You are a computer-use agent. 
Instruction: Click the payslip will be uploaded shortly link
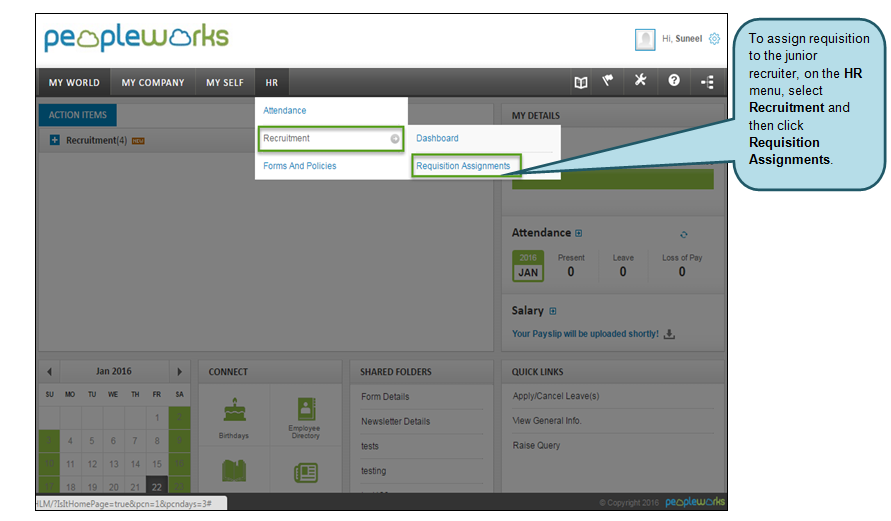[585, 334]
